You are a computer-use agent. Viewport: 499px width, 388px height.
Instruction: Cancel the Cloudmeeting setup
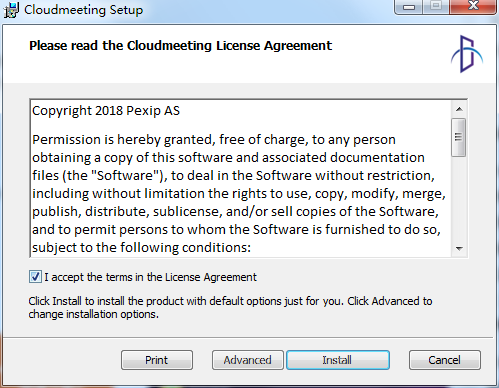[x=445, y=360]
